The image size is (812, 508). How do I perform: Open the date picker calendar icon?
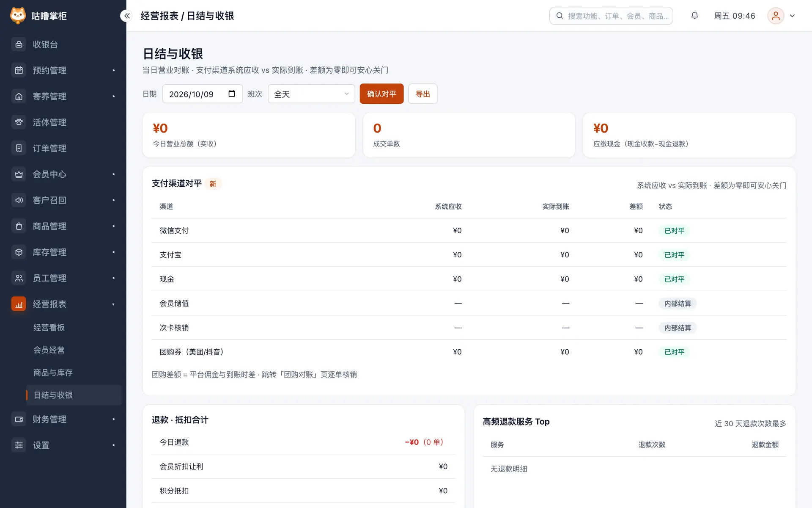click(x=232, y=94)
